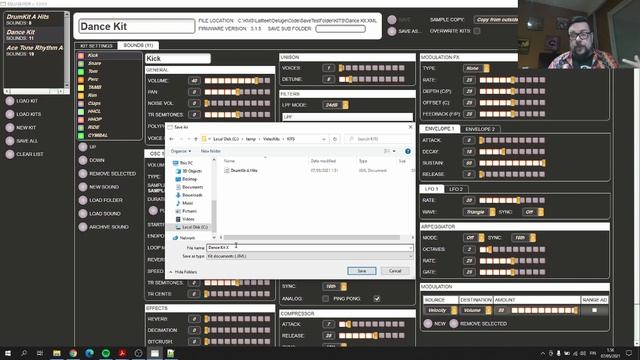Click the Dance Kit name field
The width and height of the screenshot is (640, 360).
[136, 27]
